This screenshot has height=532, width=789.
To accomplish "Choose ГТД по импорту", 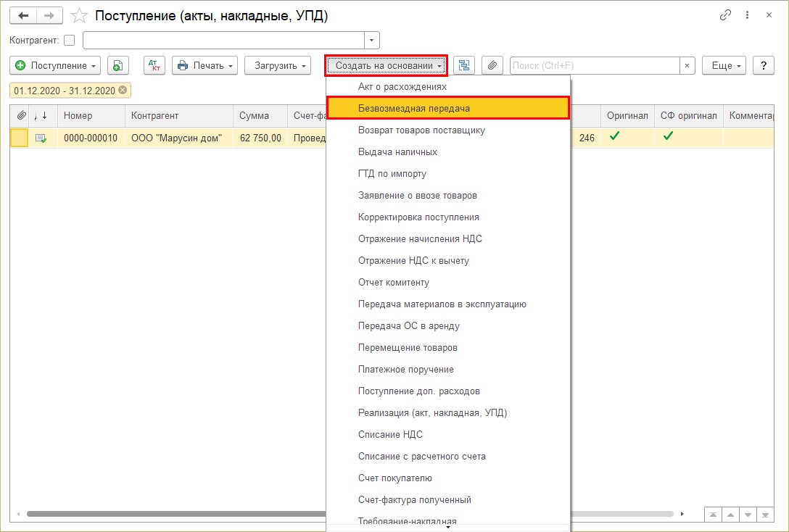I will (x=448, y=173).
